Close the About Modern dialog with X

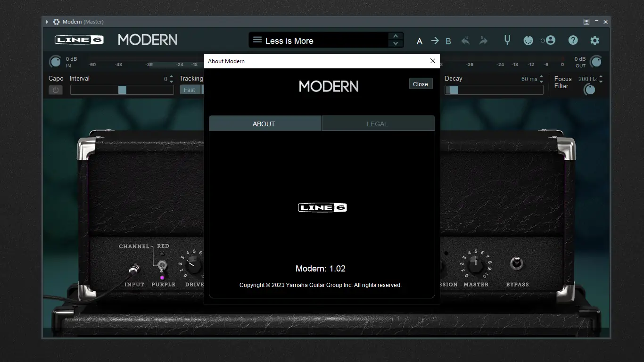[x=433, y=61]
